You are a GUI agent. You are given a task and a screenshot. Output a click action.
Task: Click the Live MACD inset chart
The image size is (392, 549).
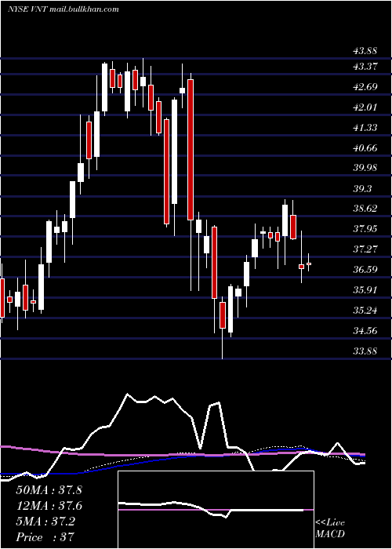(x=216, y=510)
